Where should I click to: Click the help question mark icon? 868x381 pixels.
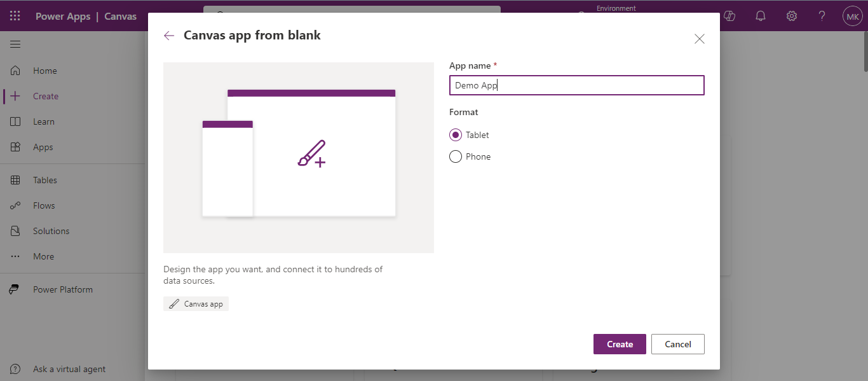tap(822, 17)
